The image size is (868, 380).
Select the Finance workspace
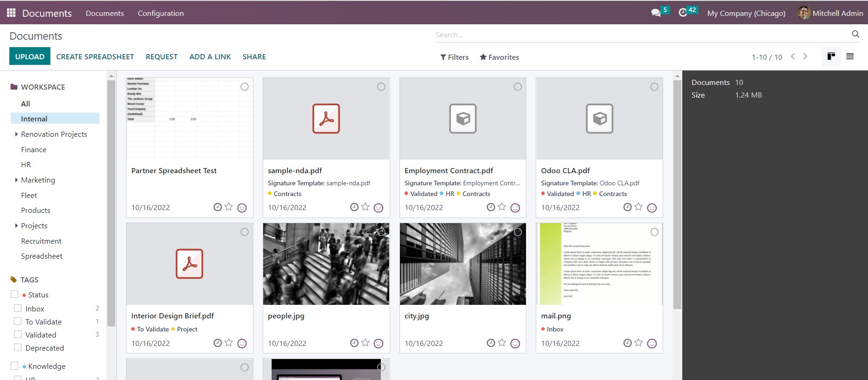pyautogui.click(x=34, y=149)
